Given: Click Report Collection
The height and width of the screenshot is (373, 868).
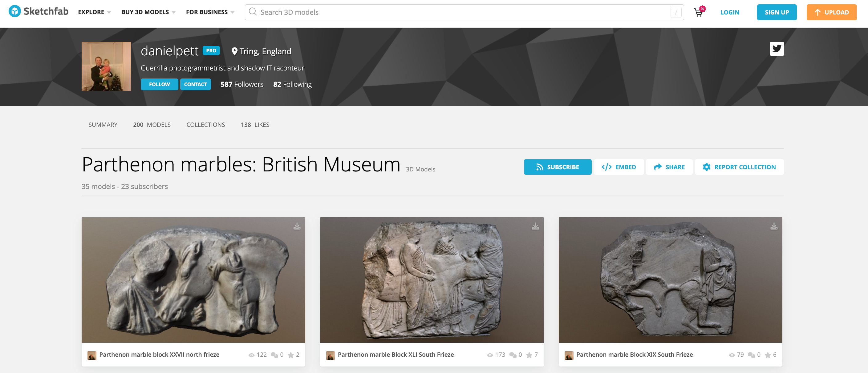Looking at the screenshot, I should (739, 167).
